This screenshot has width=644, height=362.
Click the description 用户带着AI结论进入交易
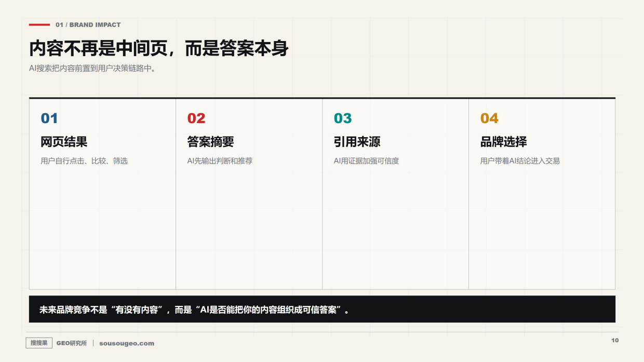click(x=520, y=161)
